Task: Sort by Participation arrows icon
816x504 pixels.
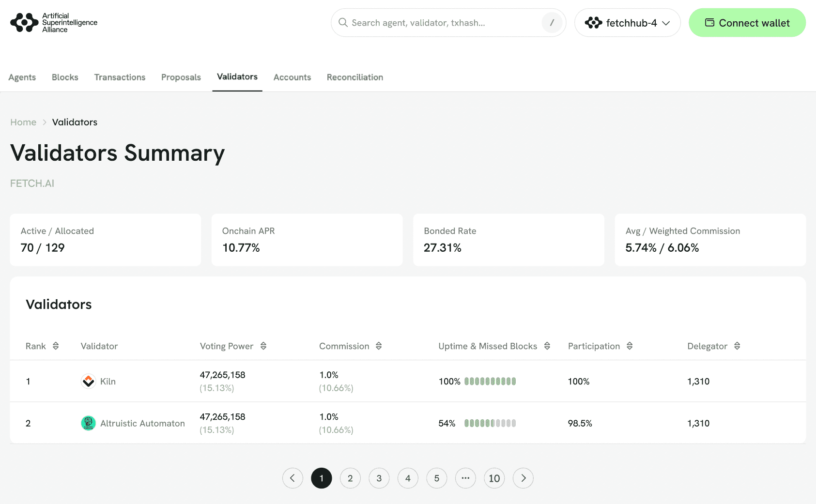Action: click(x=630, y=346)
